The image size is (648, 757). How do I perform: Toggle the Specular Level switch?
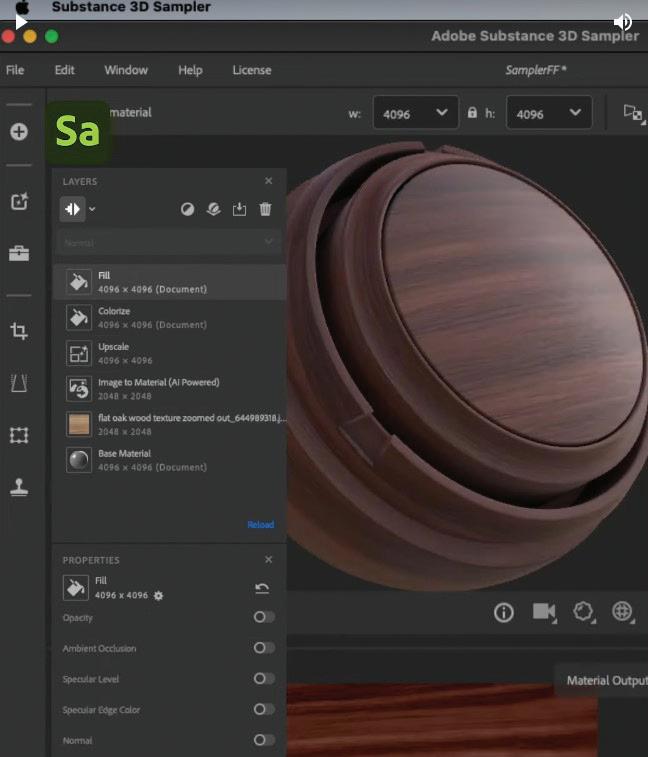[264, 678]
